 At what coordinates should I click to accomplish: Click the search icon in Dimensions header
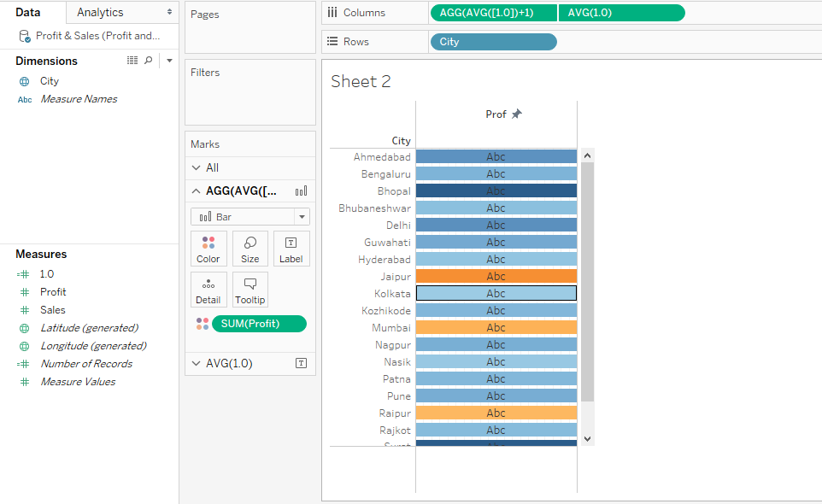pyautogui.click(x=149, y=61)
